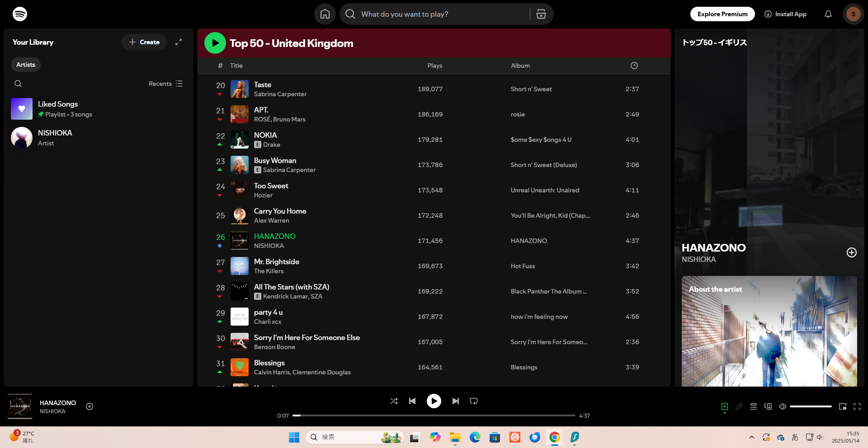
Task: Click the Explore Premium button
Action: click(x=722, y=14)
